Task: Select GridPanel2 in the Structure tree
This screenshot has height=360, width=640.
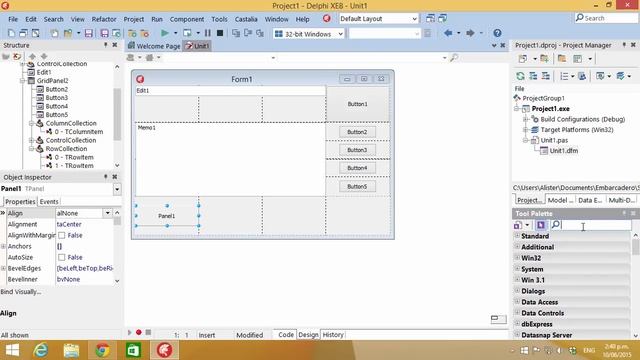Action: tap(52, 81)
